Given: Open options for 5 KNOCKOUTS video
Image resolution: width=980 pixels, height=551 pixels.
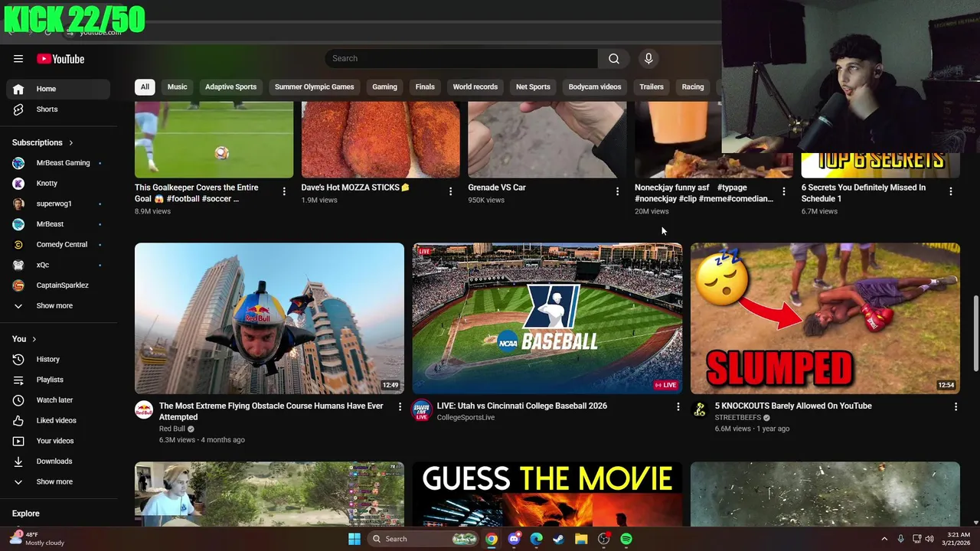Looking at the screenshot, I should (x=955, y=406).
